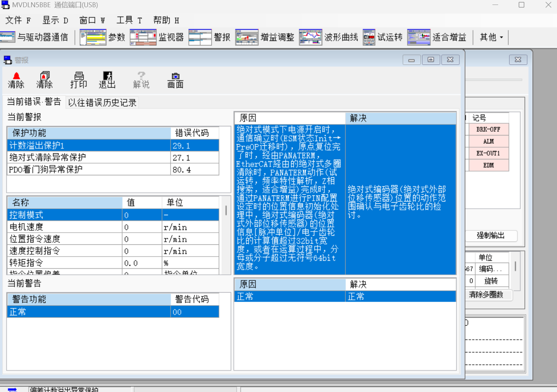Click the red bell 清除 alarm icon

pos(16,80)
